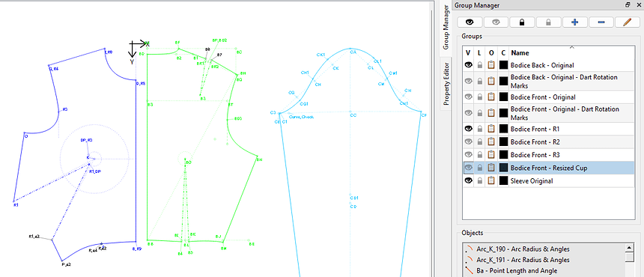Open color swatch for Bodice Front - R1
This screenshot has width=644, height=277.
503,129
